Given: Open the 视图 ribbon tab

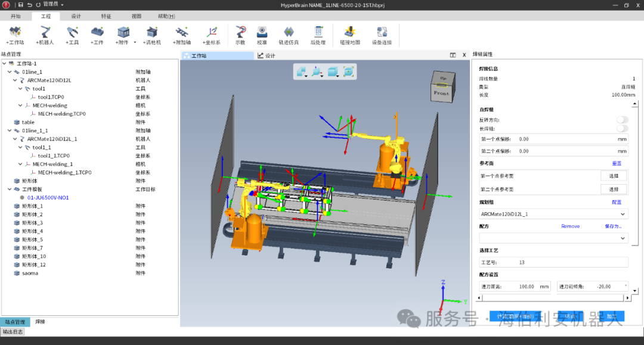Looking at the screenshot, I should tap(136, 16).
